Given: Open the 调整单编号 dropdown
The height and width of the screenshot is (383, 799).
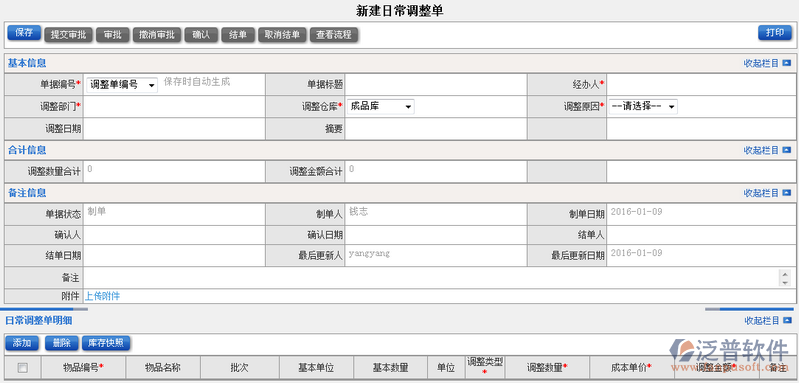Looking at the screenshot, I should [x=122, y=85].
